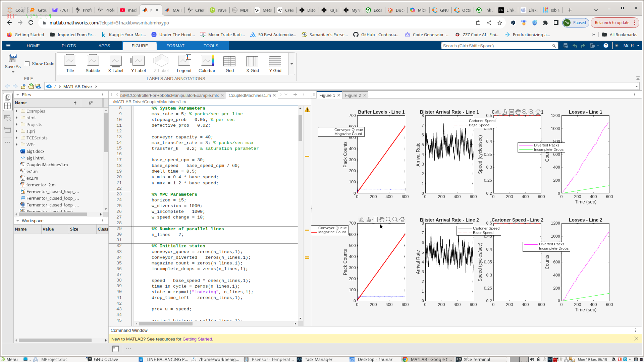Click the restore view home icon on lower axes

tap(402, 220)
